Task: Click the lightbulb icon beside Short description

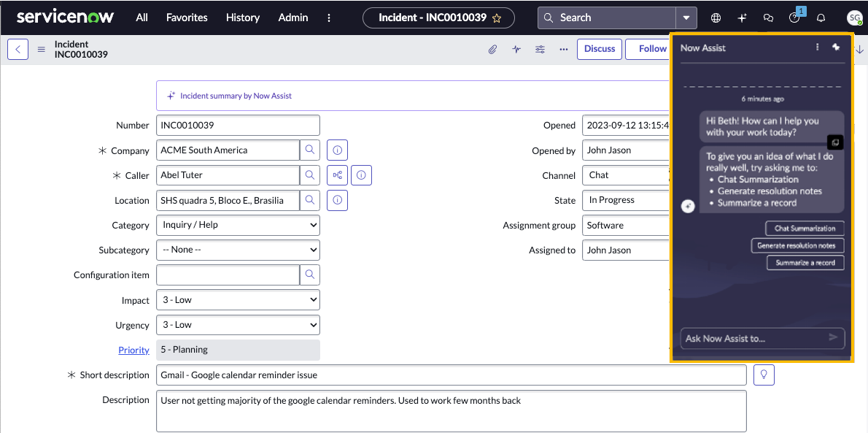Action: click(x=764, y=375)
